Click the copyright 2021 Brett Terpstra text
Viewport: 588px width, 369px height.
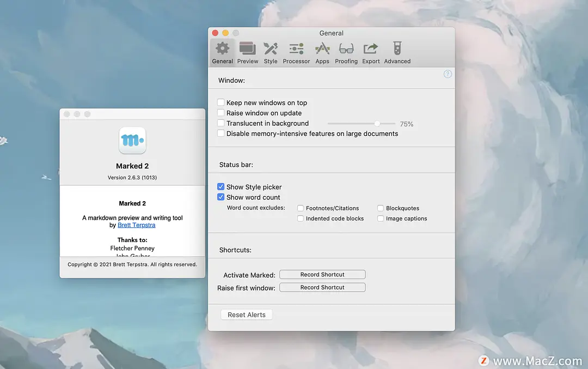coord(132,264)
